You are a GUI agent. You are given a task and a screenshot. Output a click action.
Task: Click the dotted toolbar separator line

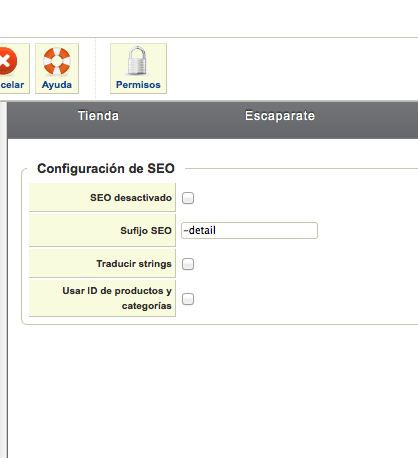pos(96,68)
